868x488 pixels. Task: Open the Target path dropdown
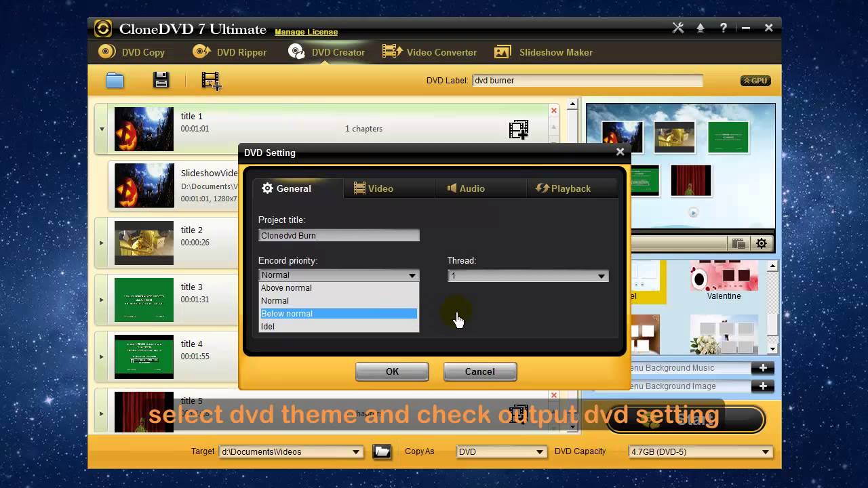point(292,452)
